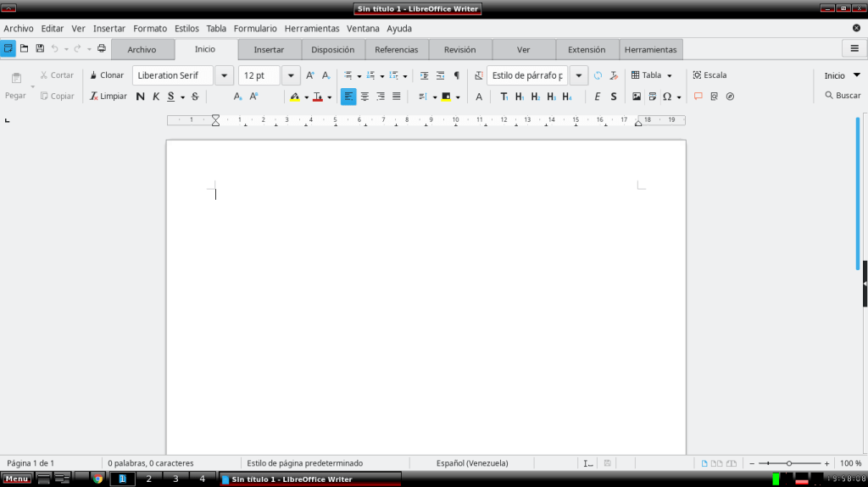The height and width of the screenshot is (487, 868).
Task: Expand the font size dropdown
Action: (291, 75)
